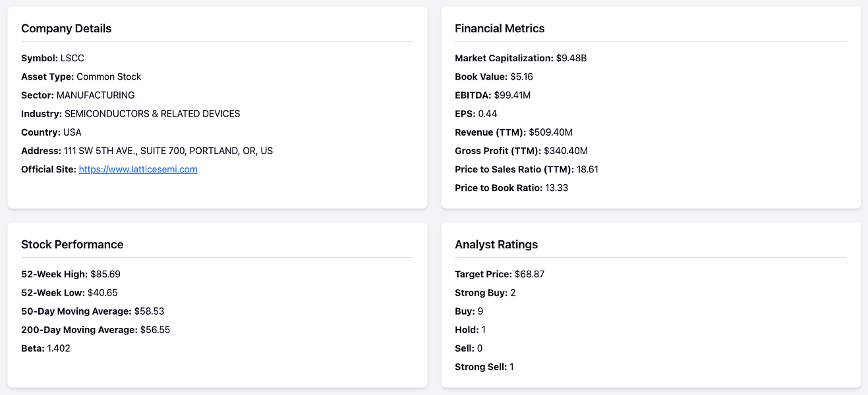
Task: Click the Beta 1.402 entry
Action: 45,348
